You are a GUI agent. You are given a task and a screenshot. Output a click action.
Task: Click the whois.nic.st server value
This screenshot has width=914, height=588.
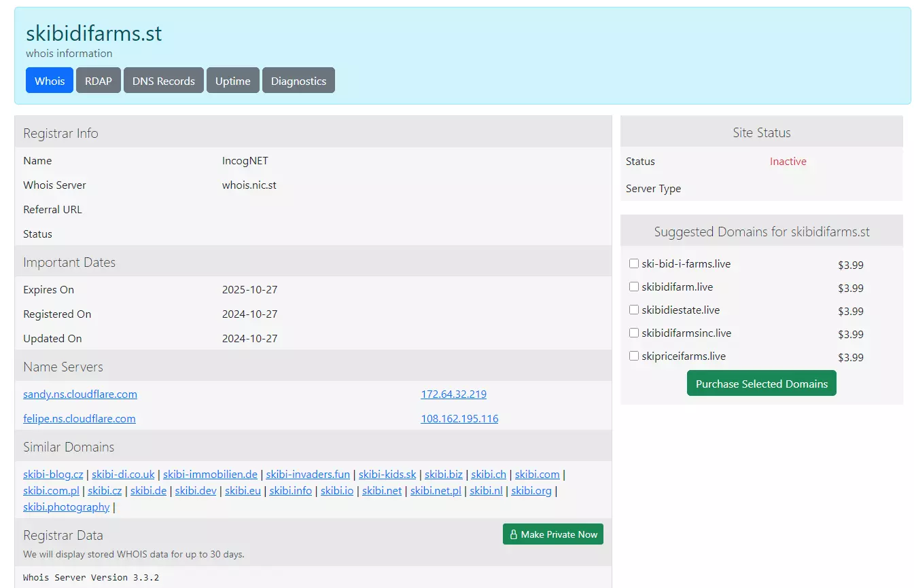(x=249, y=185)
